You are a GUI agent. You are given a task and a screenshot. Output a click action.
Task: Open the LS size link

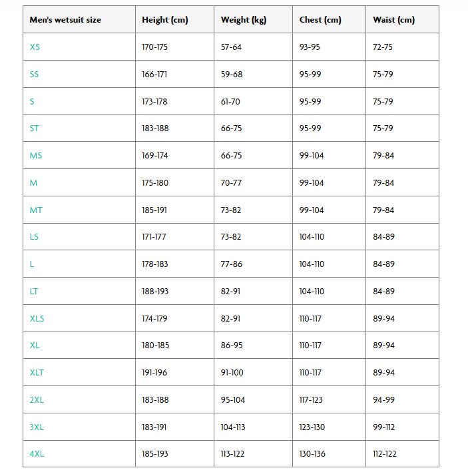[35, 237]
